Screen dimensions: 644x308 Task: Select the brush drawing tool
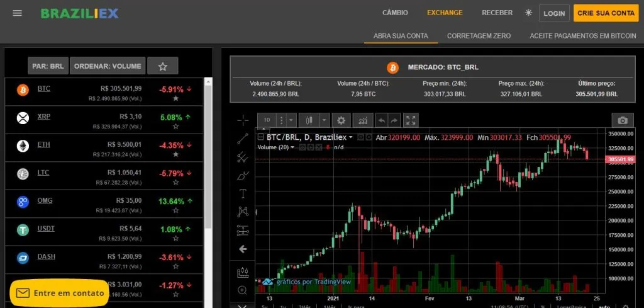pos(243,175)
